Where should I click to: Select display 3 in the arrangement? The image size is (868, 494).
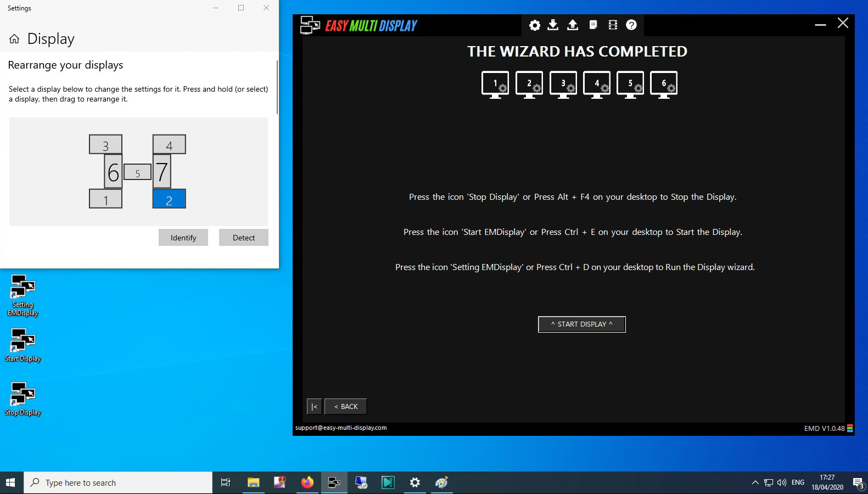click(105, 144)
